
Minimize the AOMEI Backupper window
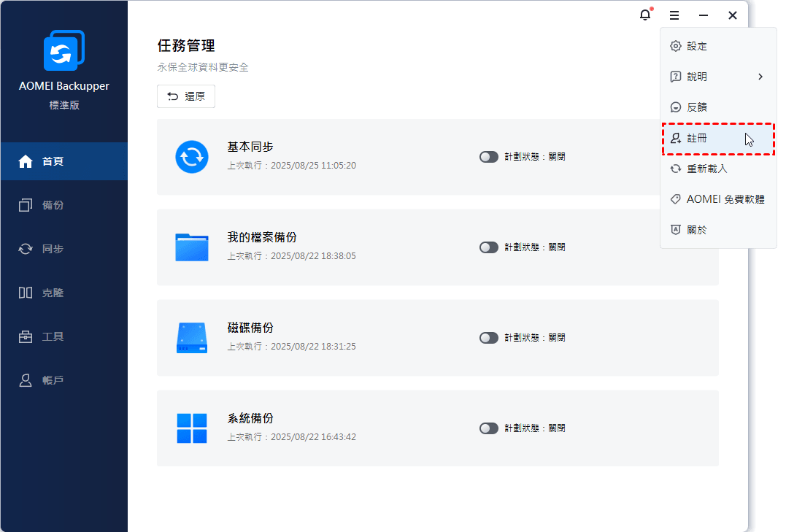pos(704,15)
